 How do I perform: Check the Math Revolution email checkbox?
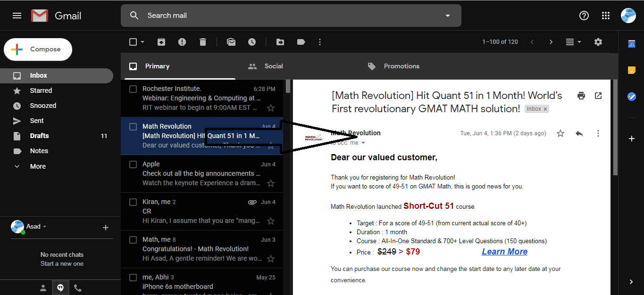[x=133, y=127]
